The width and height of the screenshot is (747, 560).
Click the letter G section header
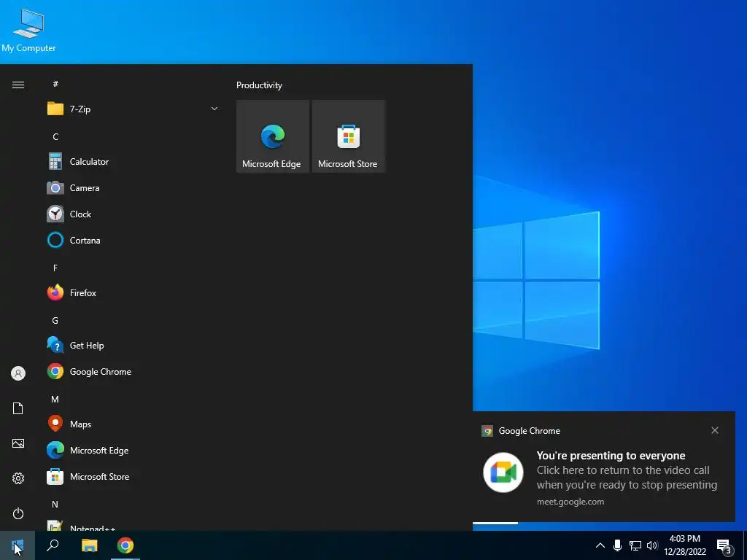(55, 321)
